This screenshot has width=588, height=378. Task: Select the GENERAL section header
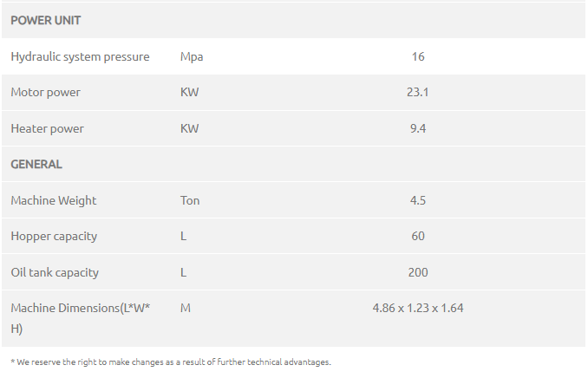36,164
